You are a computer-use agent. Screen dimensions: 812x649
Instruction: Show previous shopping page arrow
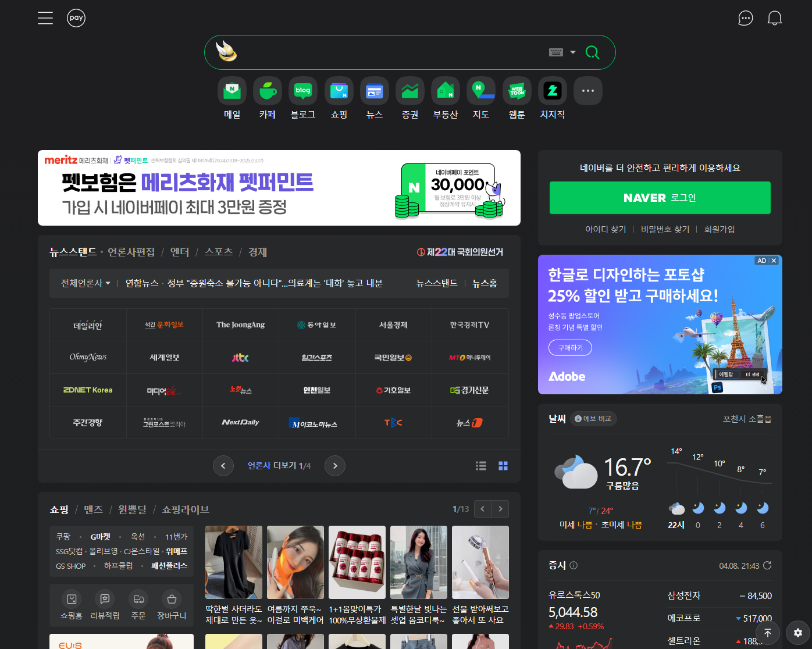click(x=483, y=509)
